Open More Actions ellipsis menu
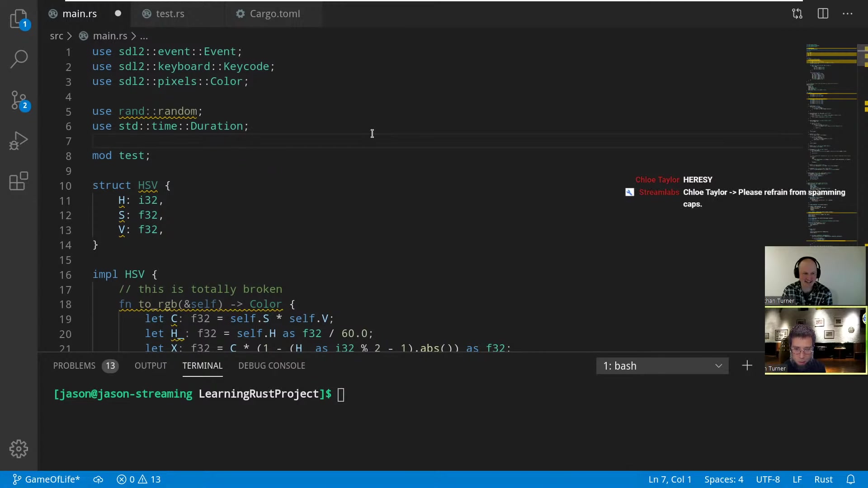The image size is (868, 488). 848,14
